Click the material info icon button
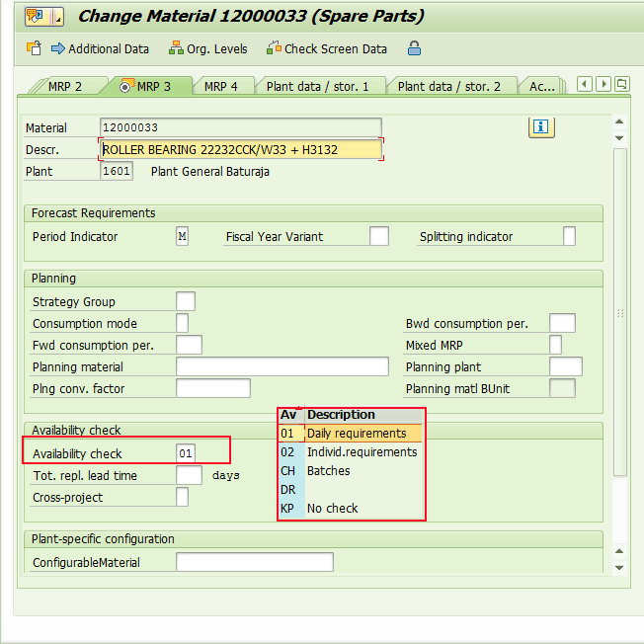This screenshot has height=644, width=644. coord(541,126)
